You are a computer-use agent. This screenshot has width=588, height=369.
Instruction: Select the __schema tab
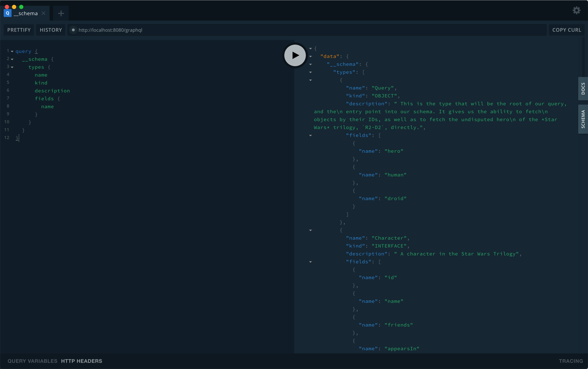click(25, 13)
